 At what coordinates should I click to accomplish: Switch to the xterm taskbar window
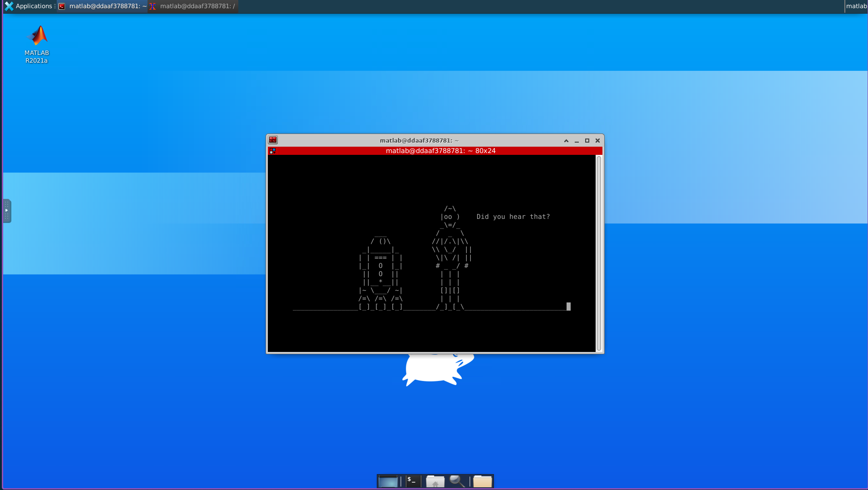click(x=193, y=6)
